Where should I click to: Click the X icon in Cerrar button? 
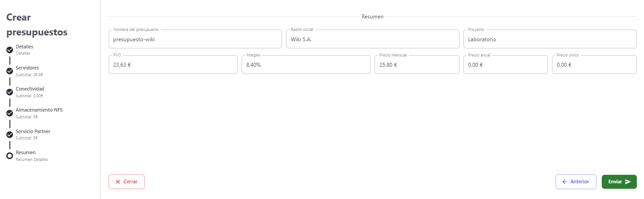(118, 182)
